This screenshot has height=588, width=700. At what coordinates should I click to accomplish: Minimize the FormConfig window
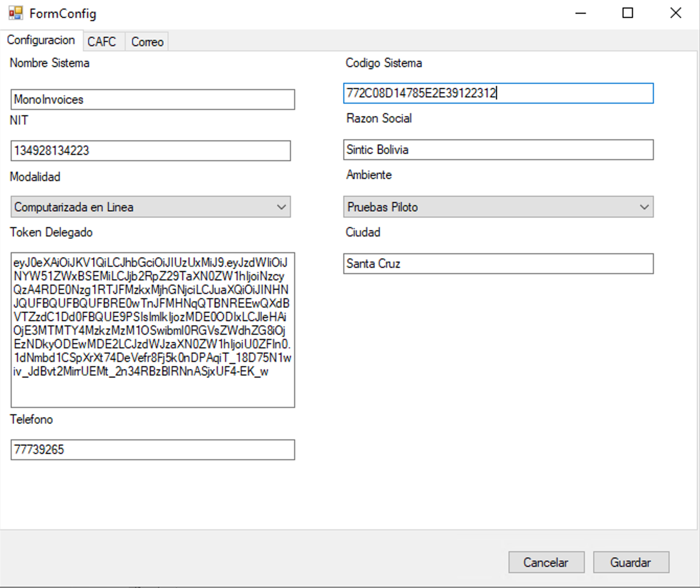[x=581, y=13]
